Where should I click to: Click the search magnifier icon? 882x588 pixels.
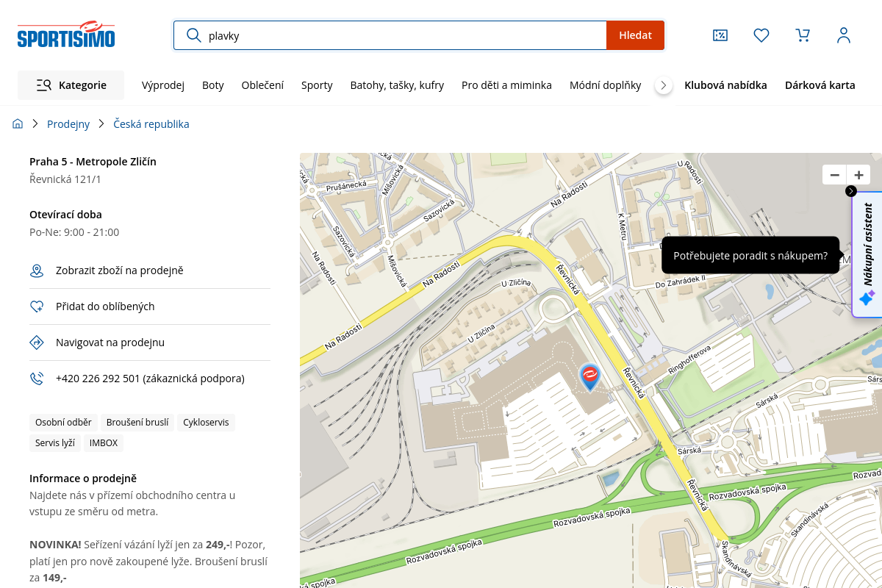[x=193, y=35]
